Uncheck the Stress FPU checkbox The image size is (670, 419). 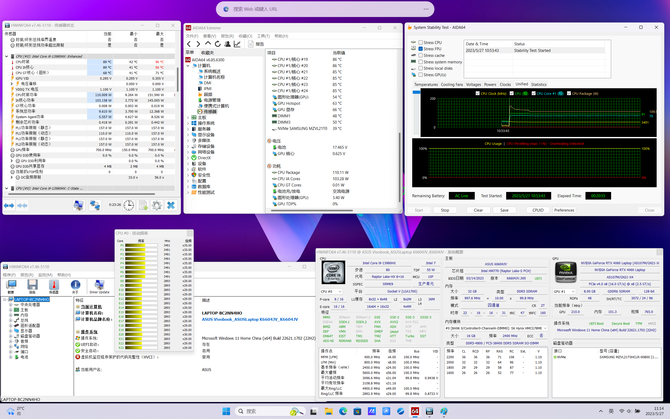(420, 49)
